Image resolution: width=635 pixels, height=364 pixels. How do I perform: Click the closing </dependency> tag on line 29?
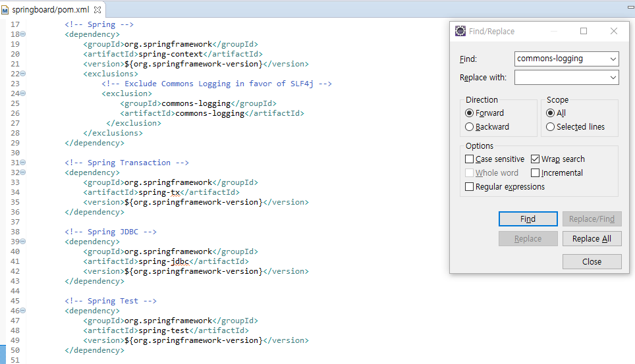pyautogui.click(x=94, y=143)
